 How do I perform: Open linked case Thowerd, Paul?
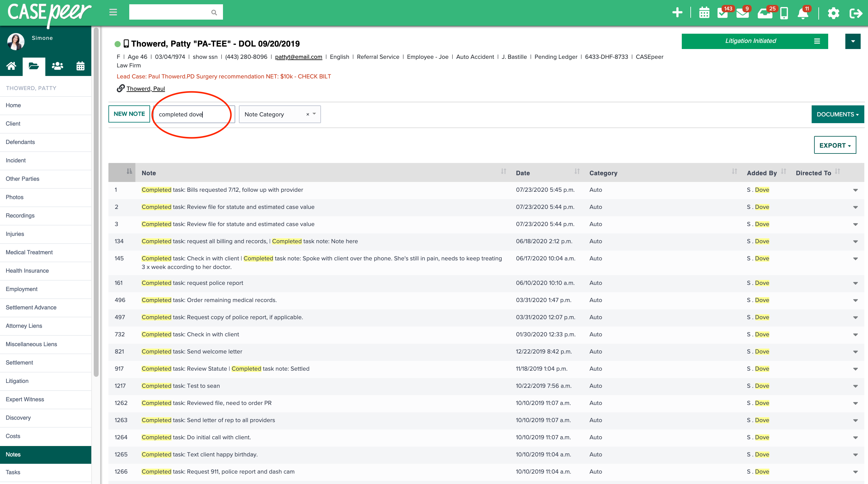145,89
